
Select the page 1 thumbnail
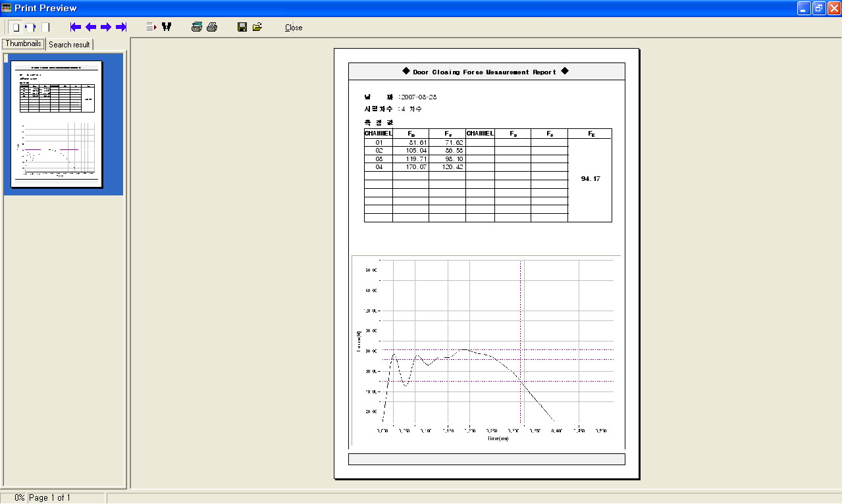pos(57,124)
